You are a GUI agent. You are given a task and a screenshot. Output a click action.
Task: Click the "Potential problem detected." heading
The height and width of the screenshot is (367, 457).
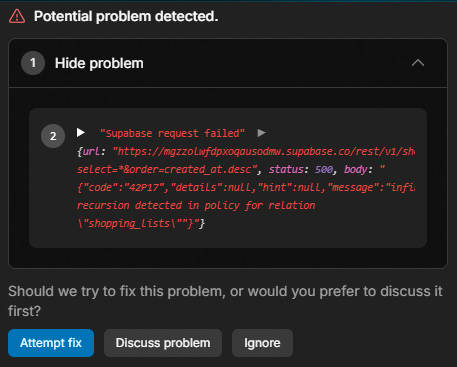point(126,16)
